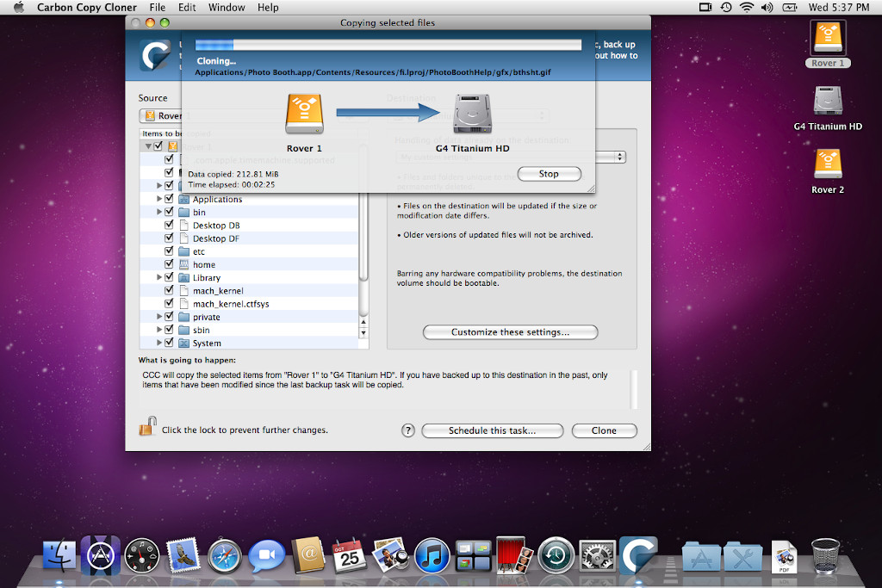This screenshot has width=882, height=588.
Task: Click the lock to prevent changes
Action: 147,427
